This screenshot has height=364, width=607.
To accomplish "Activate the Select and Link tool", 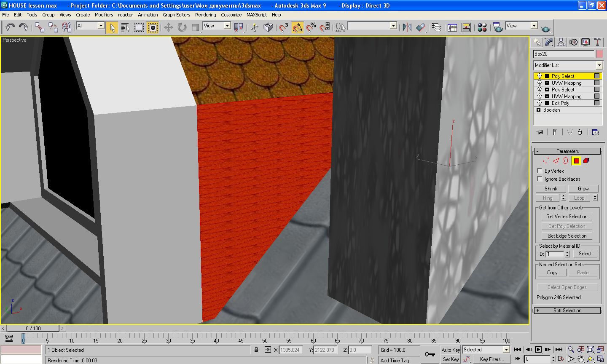I will [39, 27].
